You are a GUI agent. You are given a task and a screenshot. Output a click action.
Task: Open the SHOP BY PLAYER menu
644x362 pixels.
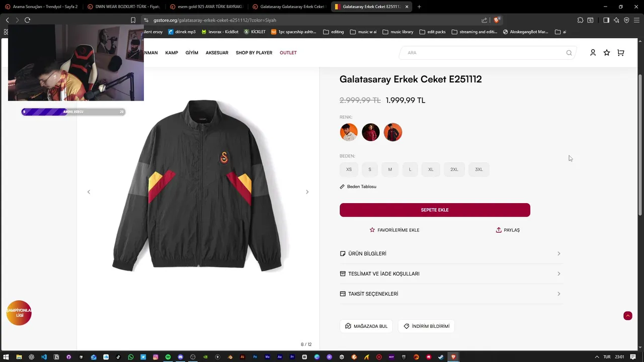(x=254, y=53)
